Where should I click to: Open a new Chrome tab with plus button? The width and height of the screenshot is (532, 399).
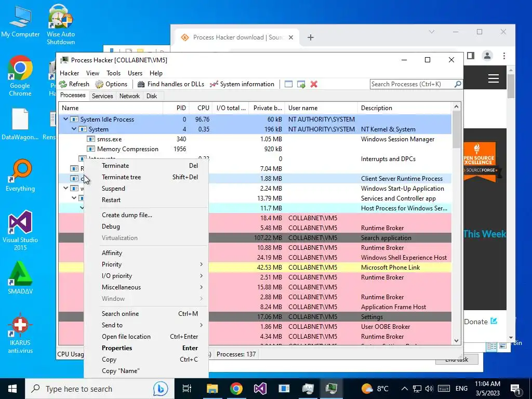pos(311,37)
